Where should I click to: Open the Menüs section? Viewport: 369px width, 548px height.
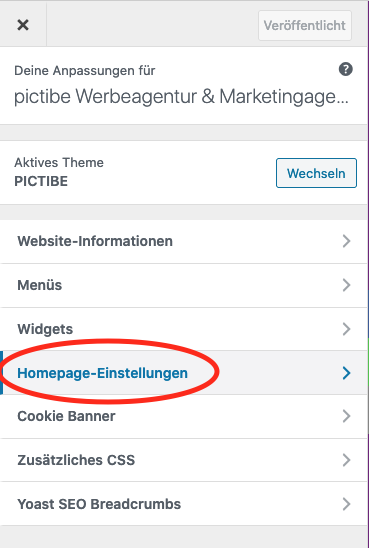click(x=184, y=285)
